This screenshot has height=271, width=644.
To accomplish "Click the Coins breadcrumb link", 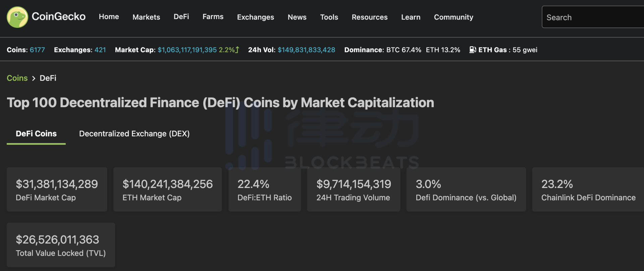I will click(17, 78).
